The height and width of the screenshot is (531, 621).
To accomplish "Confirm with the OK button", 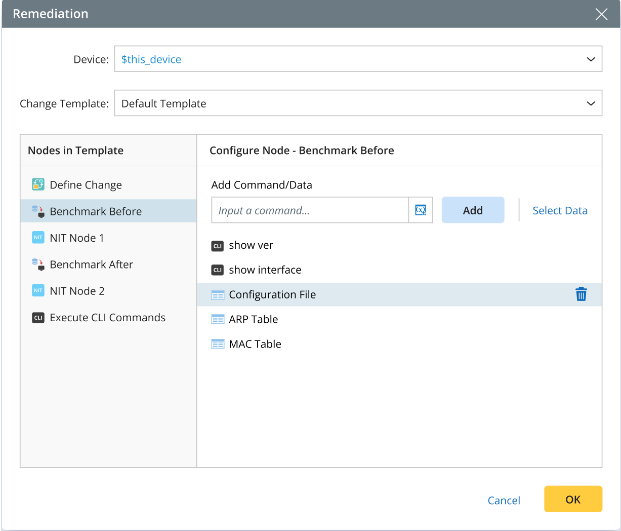I will click(573, 499).
